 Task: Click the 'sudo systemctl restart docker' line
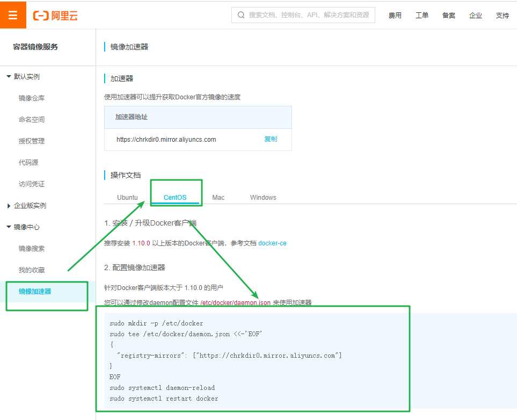[x=164, y=399]
